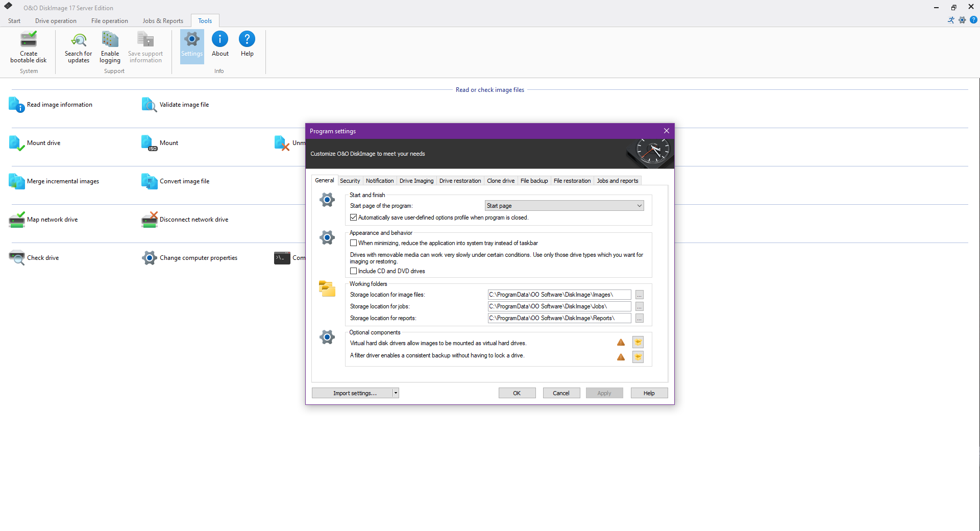
Task: Toggle automatically save user-defined options profile
Action: point(353,218)
